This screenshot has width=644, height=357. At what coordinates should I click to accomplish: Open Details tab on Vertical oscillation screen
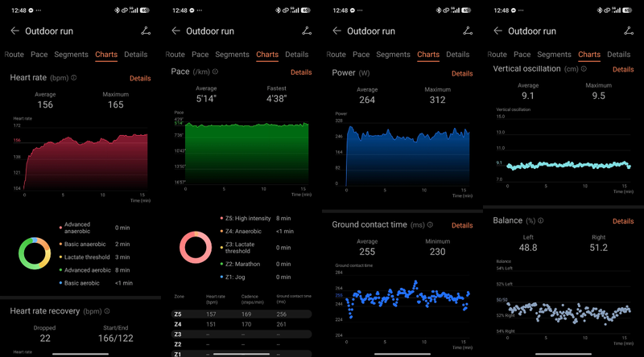(x=619, y=55)
